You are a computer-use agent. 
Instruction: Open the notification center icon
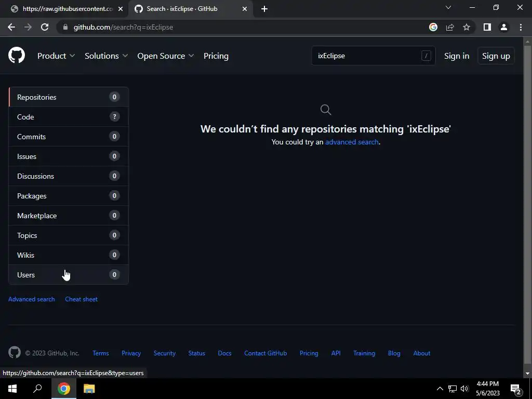point(516,389)
